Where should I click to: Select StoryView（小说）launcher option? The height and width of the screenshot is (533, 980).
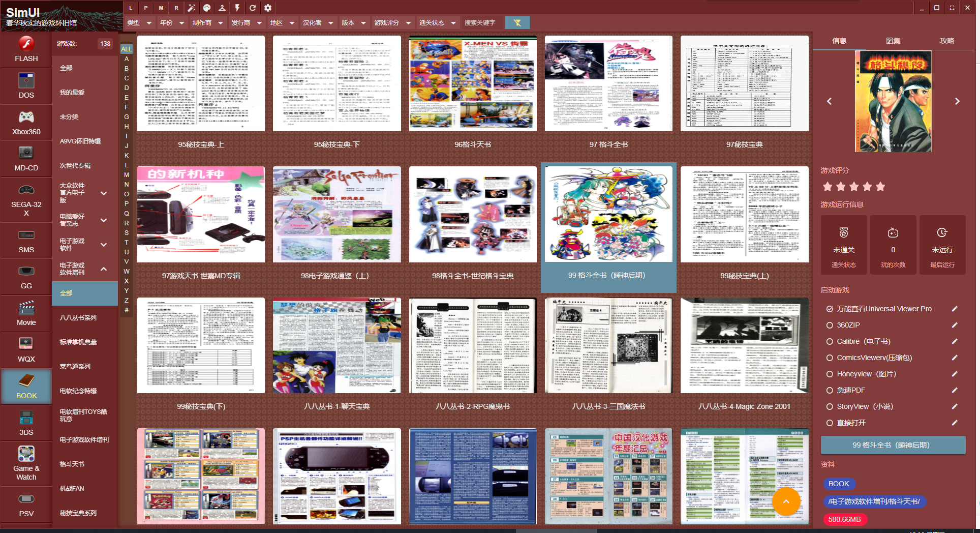point(860,406)
